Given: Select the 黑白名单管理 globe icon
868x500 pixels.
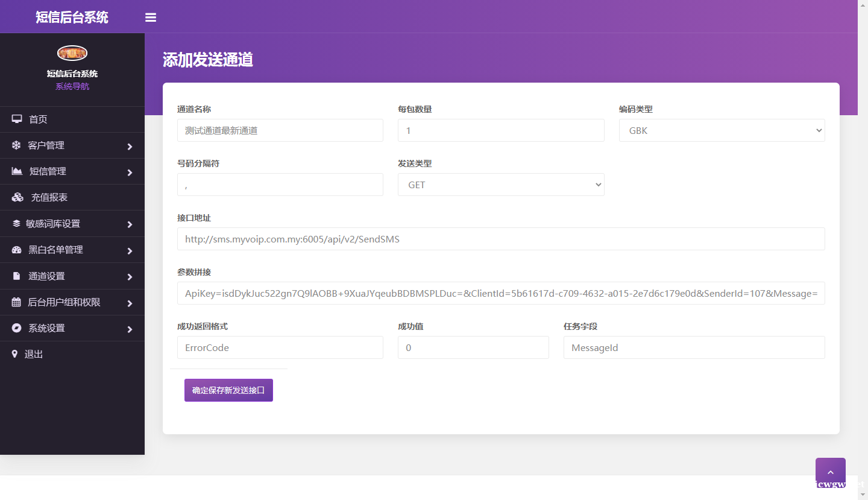Looking at the screenshot, I should tap(16, 250).
